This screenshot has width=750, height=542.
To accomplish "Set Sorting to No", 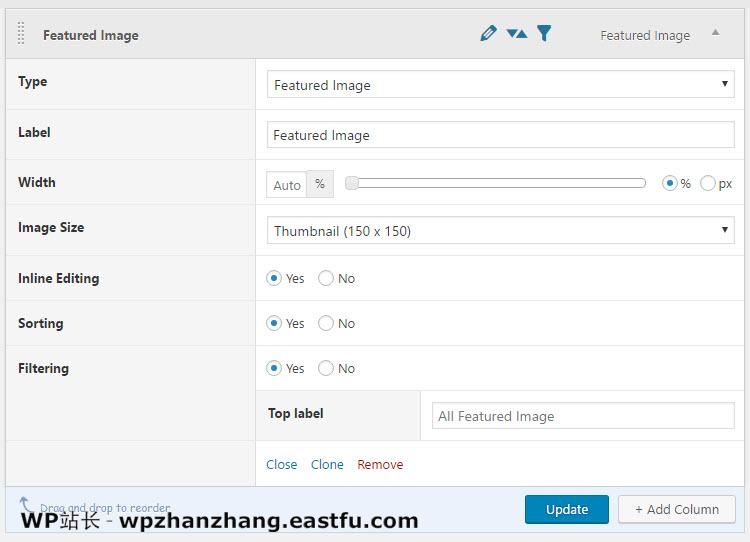I will (326, 324).
